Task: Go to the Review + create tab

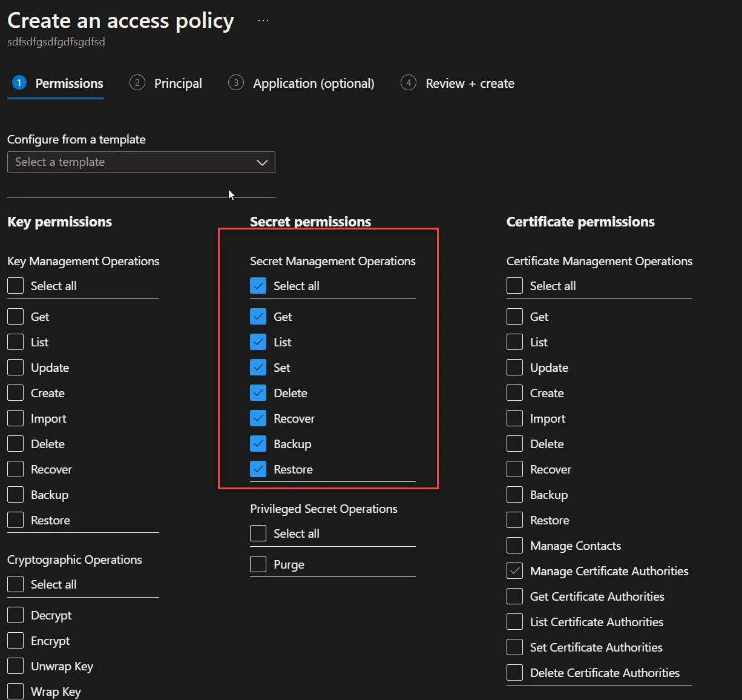Action: coord(470,84)
